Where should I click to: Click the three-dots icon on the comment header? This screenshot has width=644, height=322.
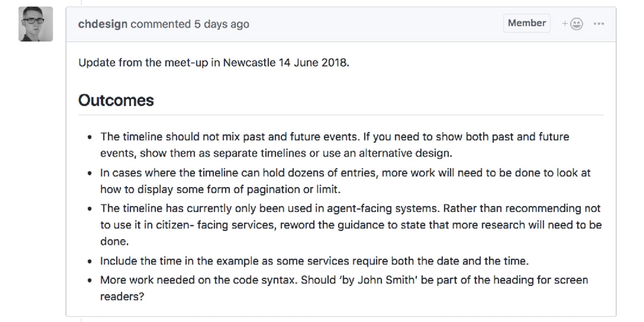tap(599, 23)
